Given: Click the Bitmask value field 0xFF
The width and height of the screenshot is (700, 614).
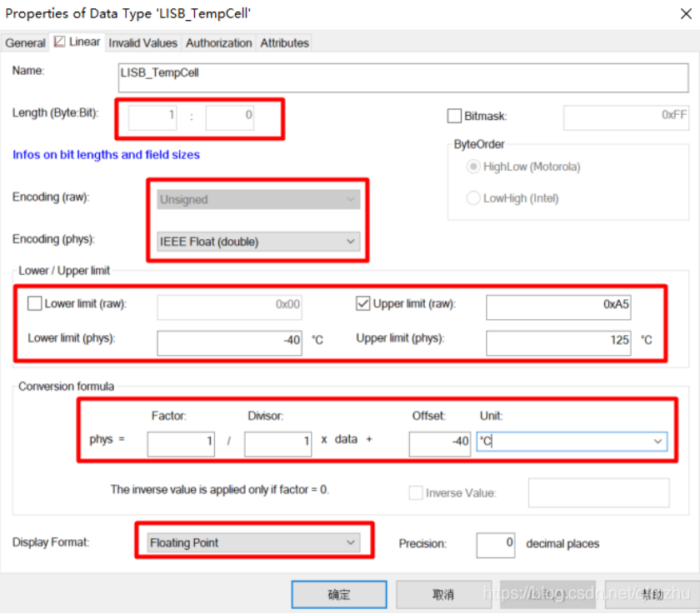Looking at the screenshot, I should (x=626, y=117).
